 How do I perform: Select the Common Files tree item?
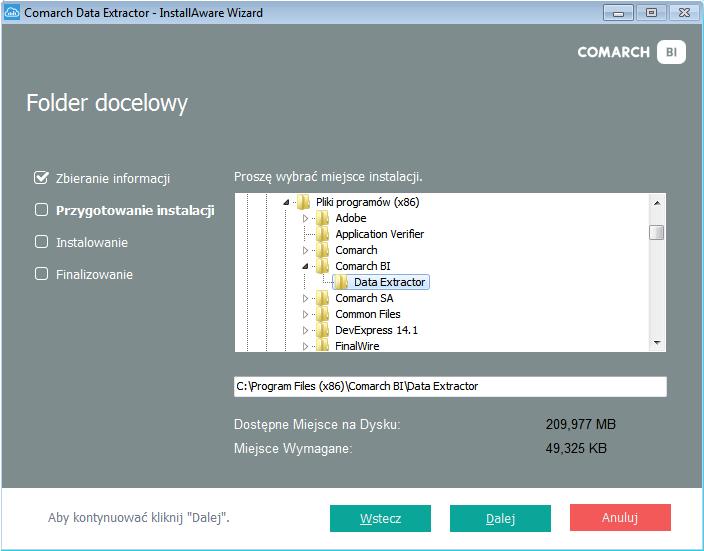368,314
